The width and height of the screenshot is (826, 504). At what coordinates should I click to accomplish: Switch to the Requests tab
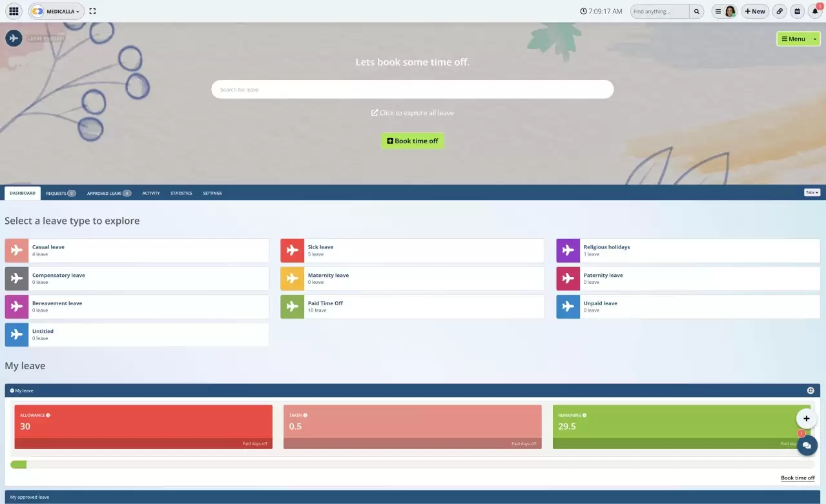(x=57, y=193)
